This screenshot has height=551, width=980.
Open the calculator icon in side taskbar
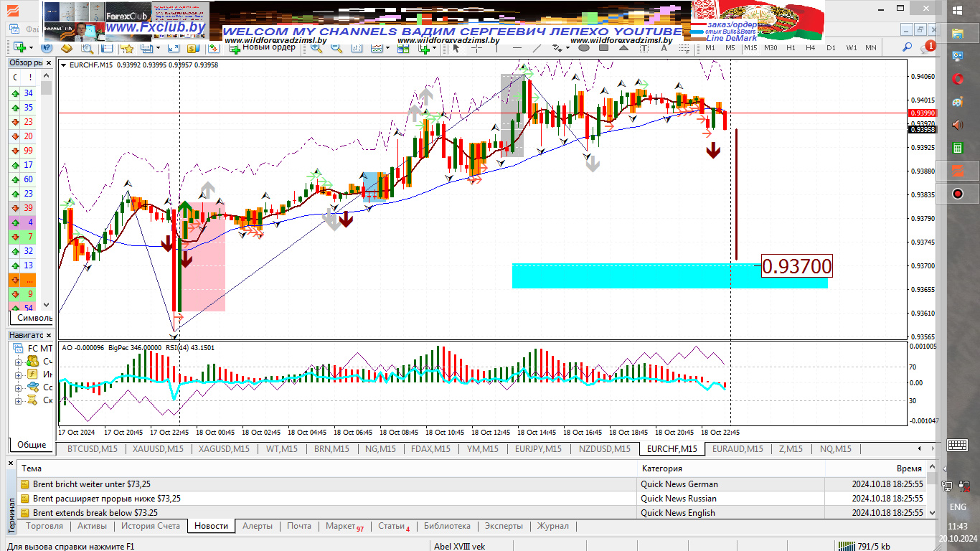[957, 148]
